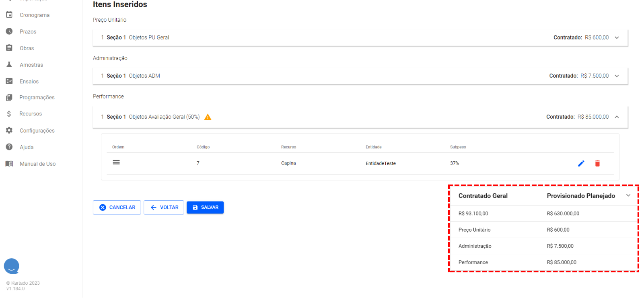The height and width of the screenshot is (298, 644).
Task: Click the calendar icon beside Cronograma
Action: [x=9, y=15]
